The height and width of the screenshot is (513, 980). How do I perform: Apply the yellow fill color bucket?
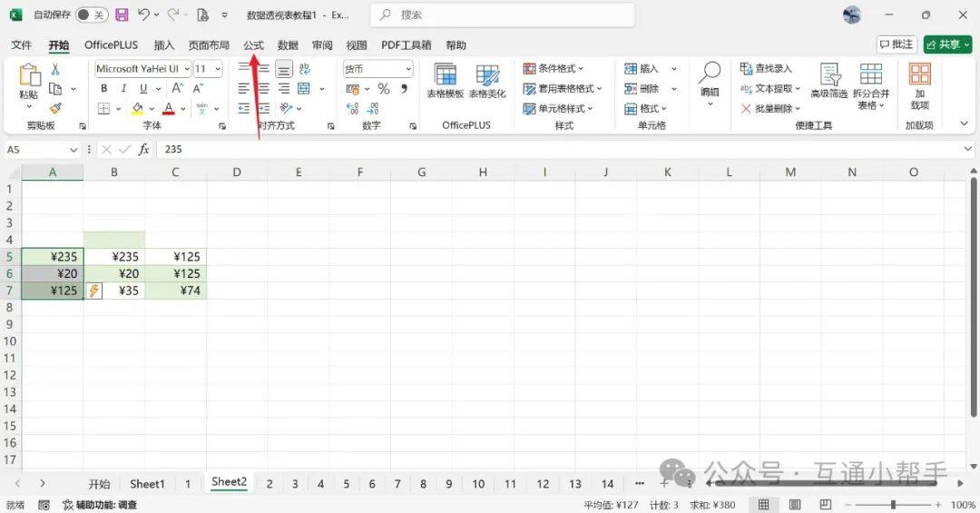[x=137, y=108]
